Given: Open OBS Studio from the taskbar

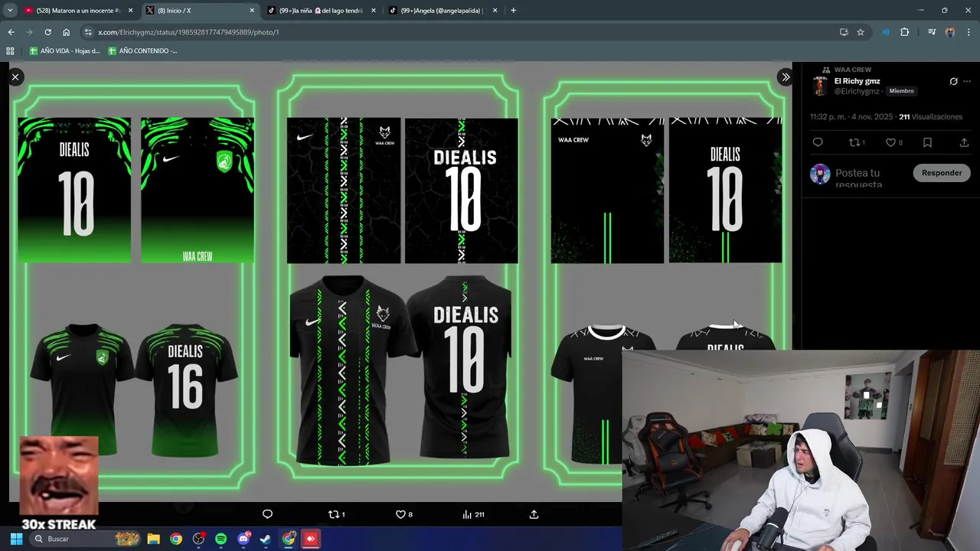Looking at the screenshot, I should coord(198,539).
